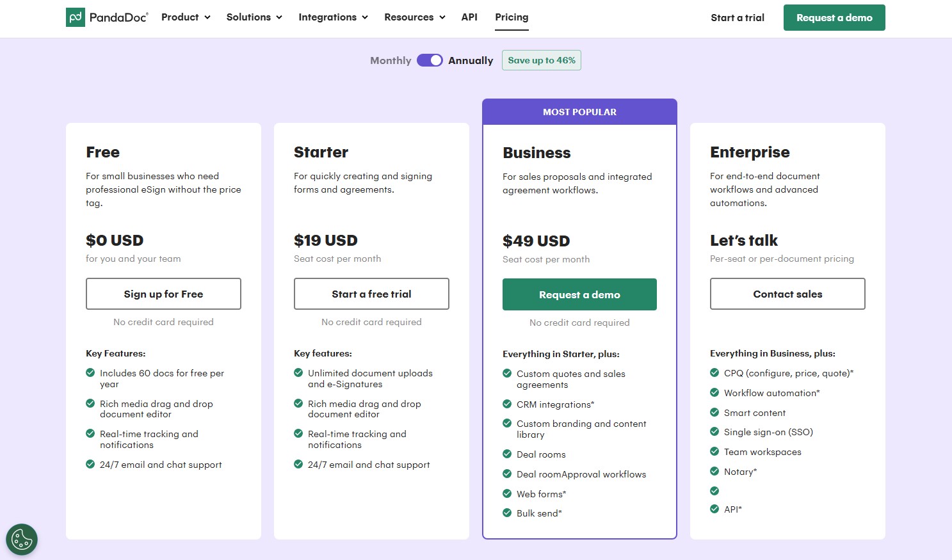952x560 pixels.
Task: Click checkmark icon beside API feature
Action: click(x=714, y=509)
